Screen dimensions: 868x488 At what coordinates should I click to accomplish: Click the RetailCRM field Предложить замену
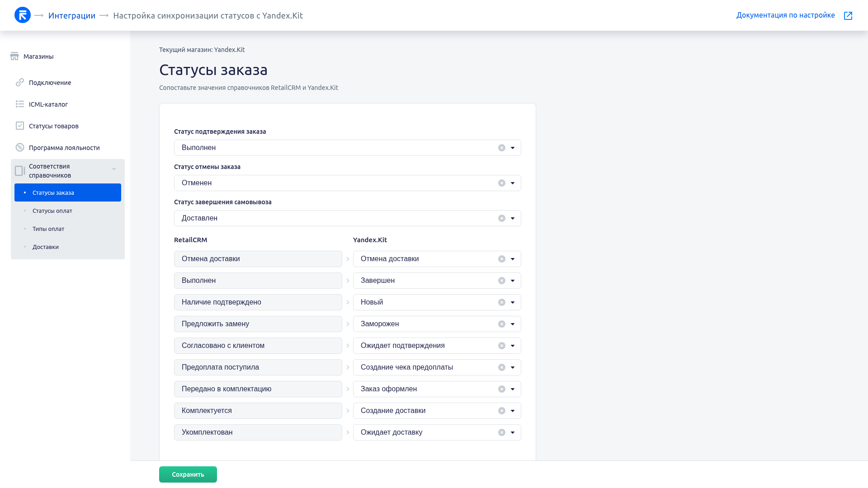(x=258, y=324)
